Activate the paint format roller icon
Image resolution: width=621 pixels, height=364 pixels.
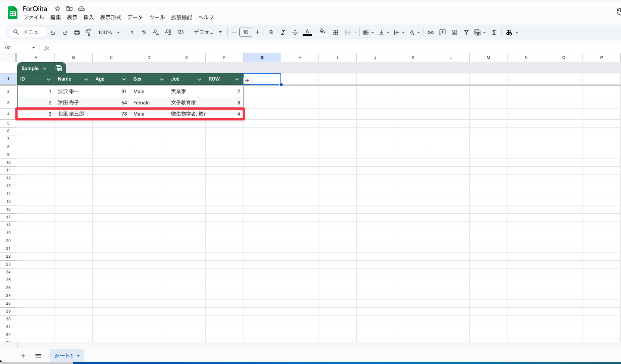[89, 32]
